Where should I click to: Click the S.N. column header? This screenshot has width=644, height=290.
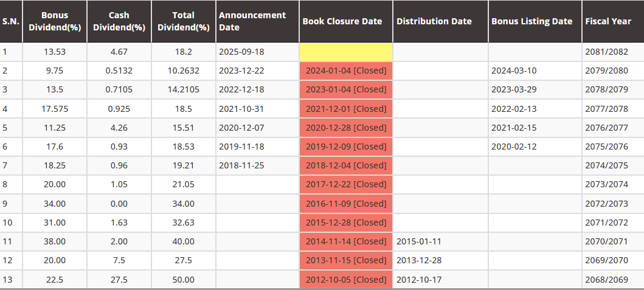[11, 21]
